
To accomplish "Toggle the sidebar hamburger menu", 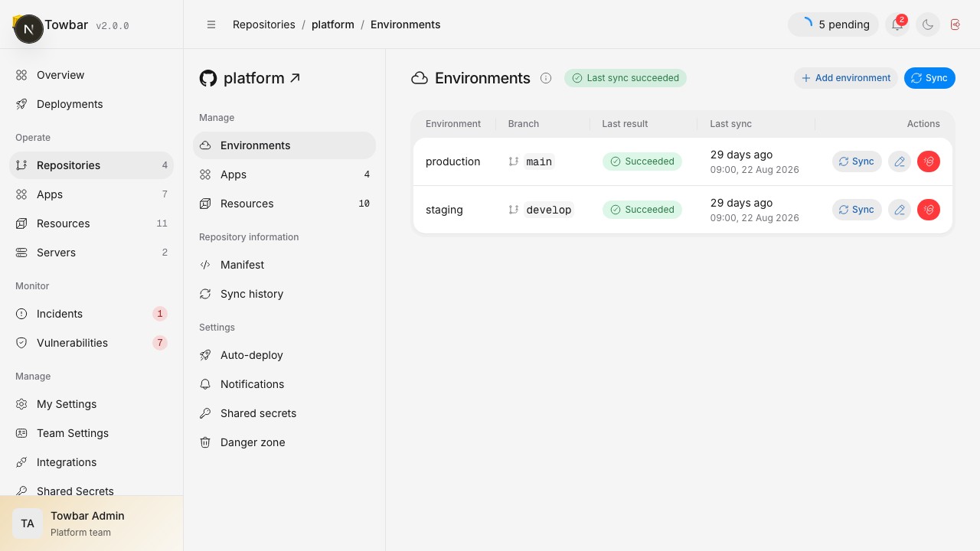I will [211, 24].
